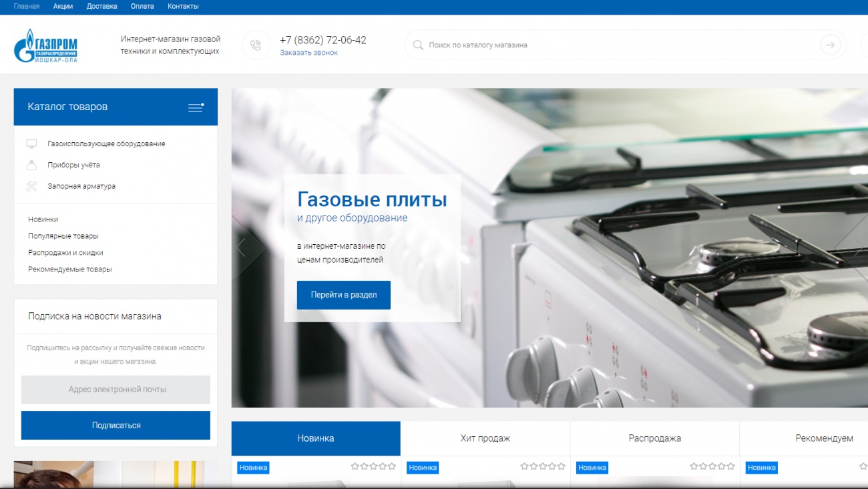Focus the email address subscription field

coord(116,390)
